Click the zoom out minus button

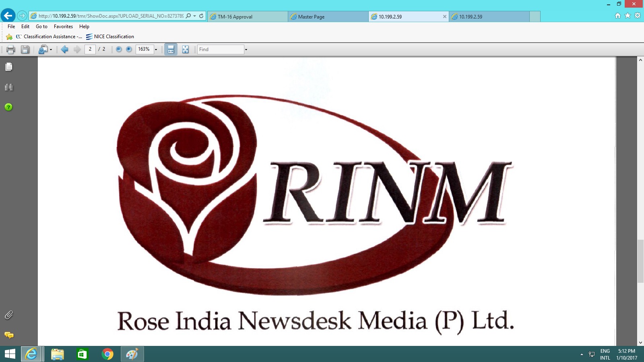(119, 49)
